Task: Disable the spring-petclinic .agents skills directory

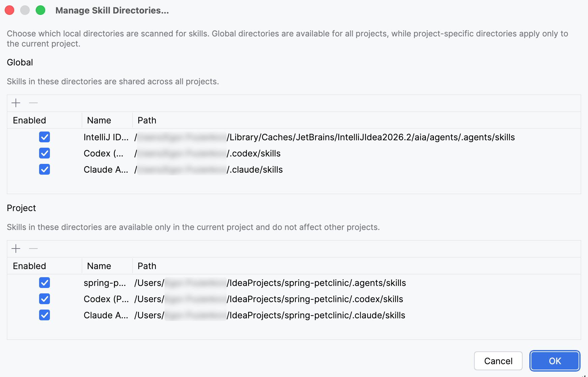Action: pyautogui.click(x=45, y=283)
